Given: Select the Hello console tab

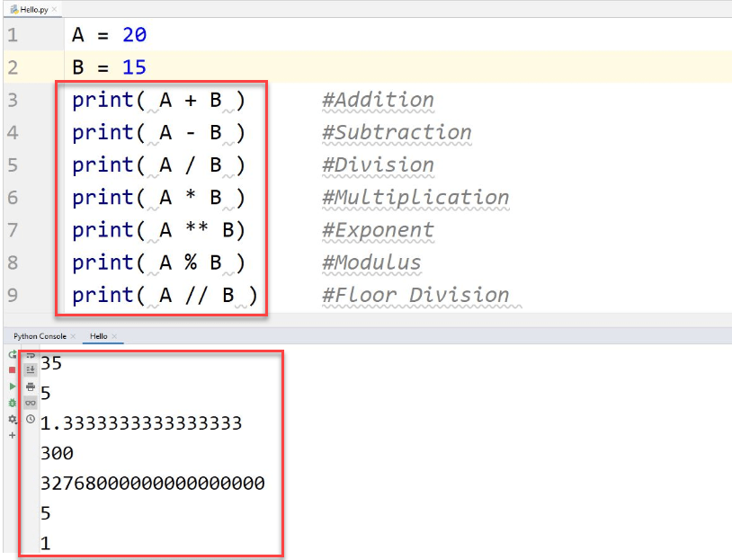Looking at the screenshot, I should coord(101,336).
